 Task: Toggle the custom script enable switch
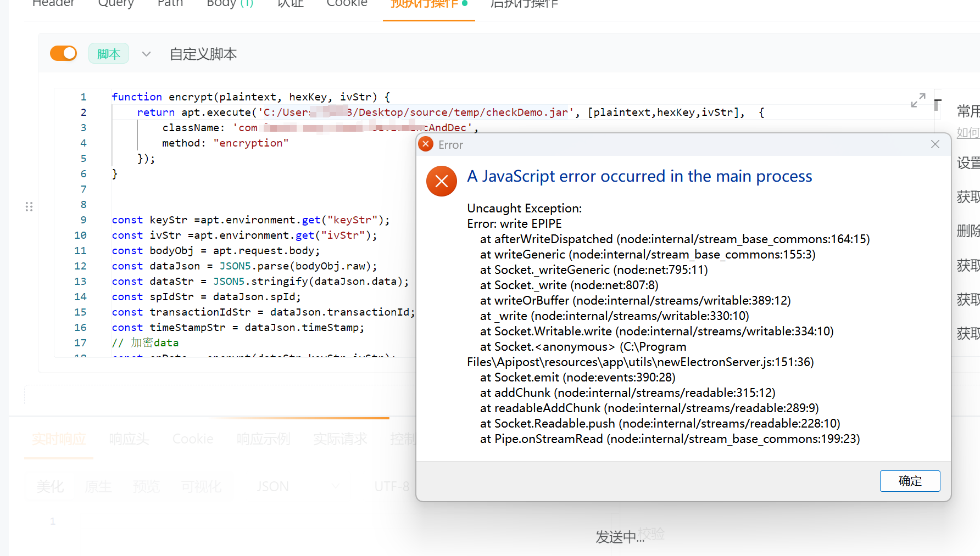coord(63,53)
